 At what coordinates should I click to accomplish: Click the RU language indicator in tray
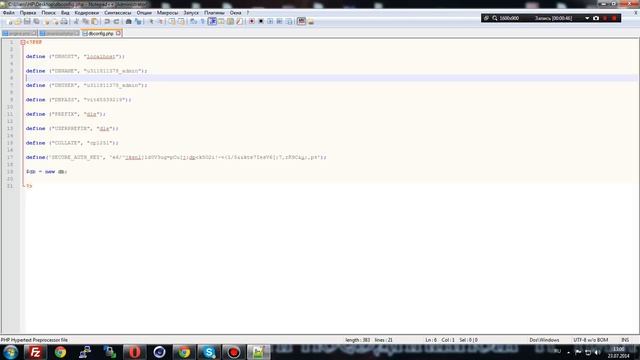[558, 351]
